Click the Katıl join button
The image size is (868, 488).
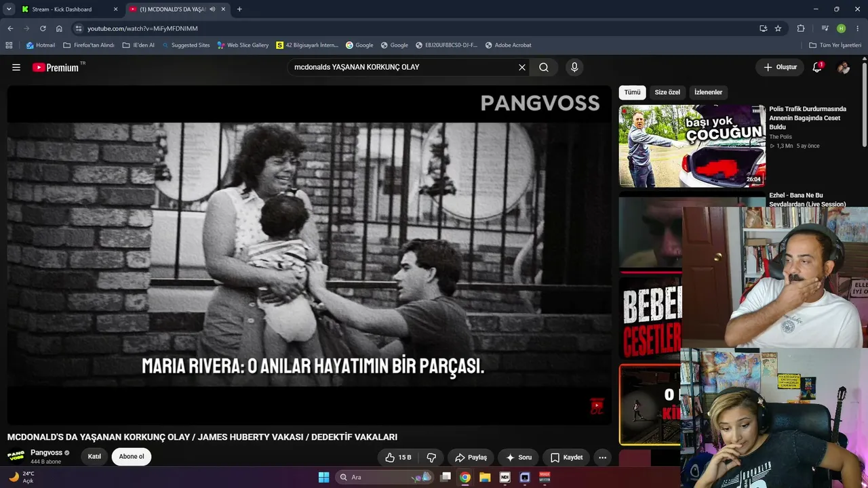(x=94, y=457)
